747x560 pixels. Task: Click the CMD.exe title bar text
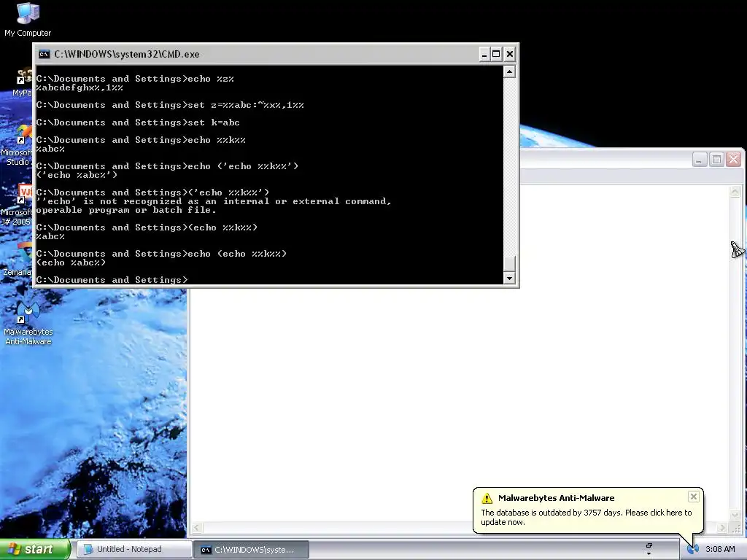click(x=127, y=54)
